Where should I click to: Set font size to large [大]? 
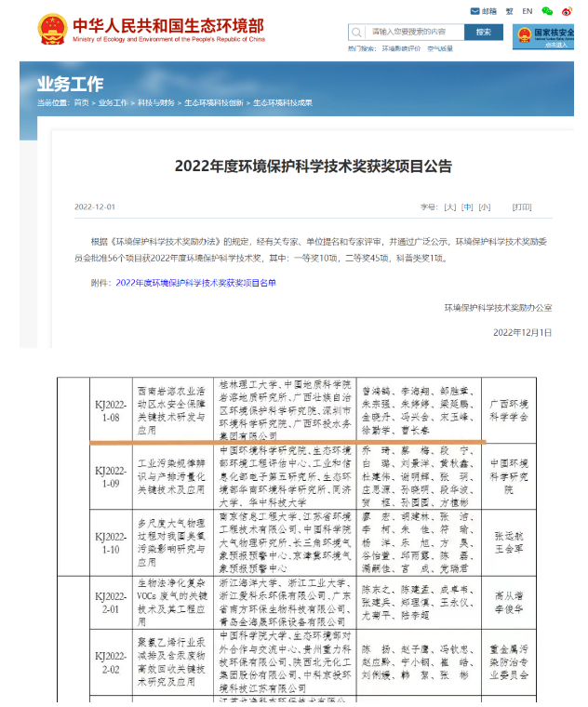(x=450, y=207)
